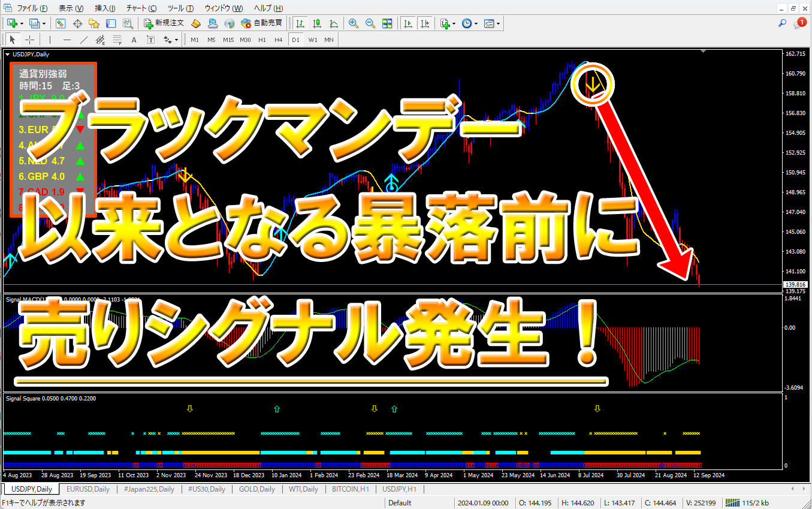The height and width of the screenshot is (509, 812).
Task: Switch timeframe to H4
Action: click(x=278, y=40)
